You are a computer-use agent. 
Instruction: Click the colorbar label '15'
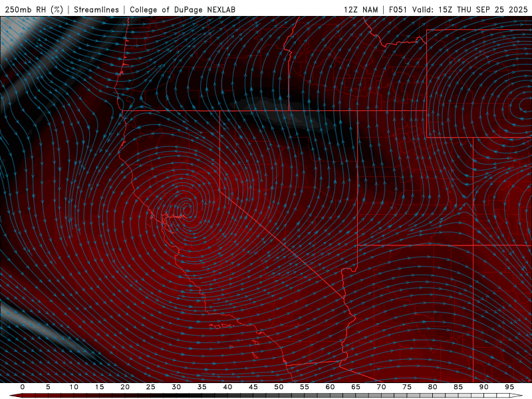[x=99, y=387]
